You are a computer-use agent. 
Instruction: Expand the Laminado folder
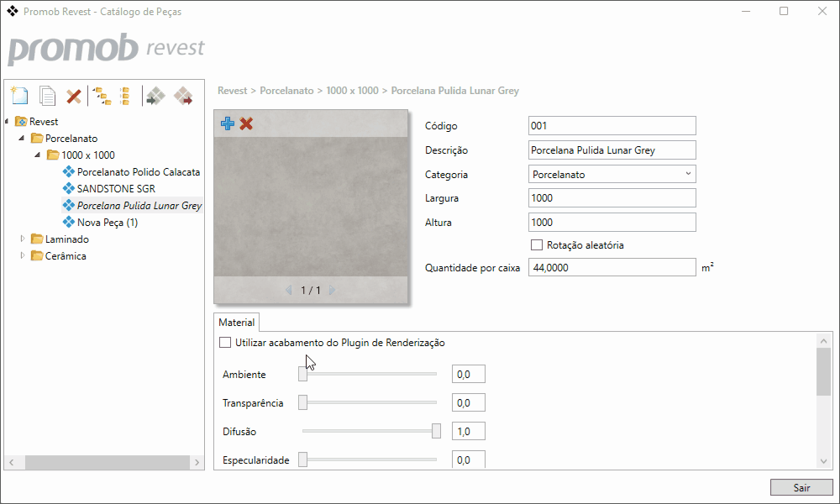(x=23, y=239)
